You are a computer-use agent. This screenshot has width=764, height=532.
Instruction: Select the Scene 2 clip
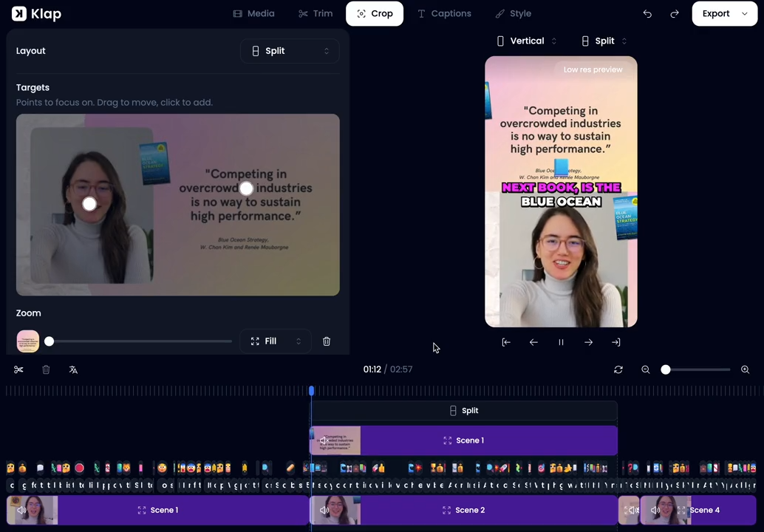click(x=464, y=510)
